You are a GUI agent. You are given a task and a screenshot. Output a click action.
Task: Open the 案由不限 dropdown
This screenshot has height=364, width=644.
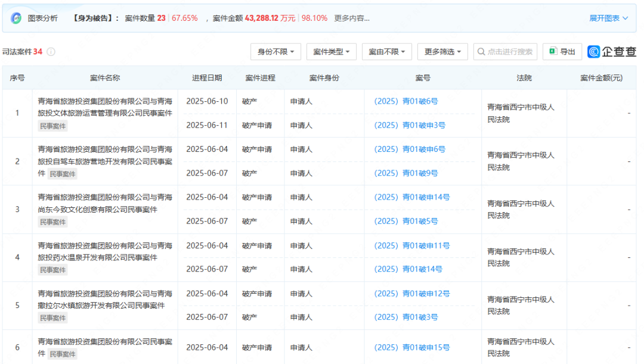tap(387, 52)
